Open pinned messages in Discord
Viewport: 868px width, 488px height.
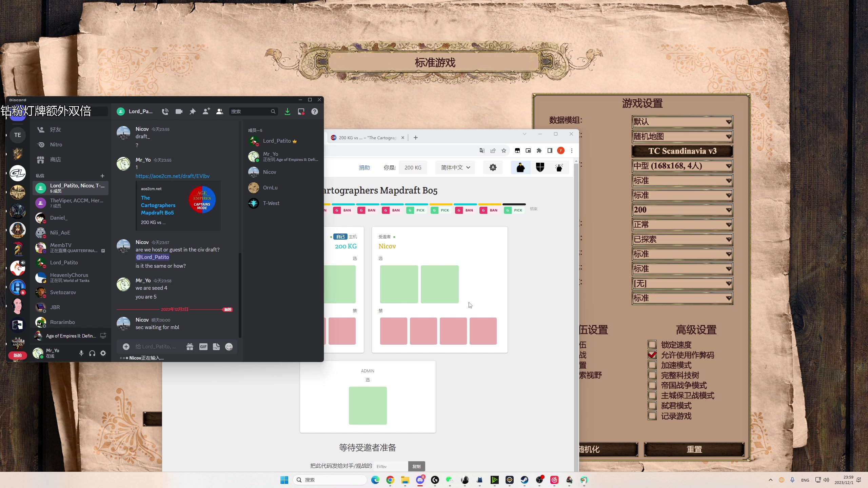pos(193,111)
